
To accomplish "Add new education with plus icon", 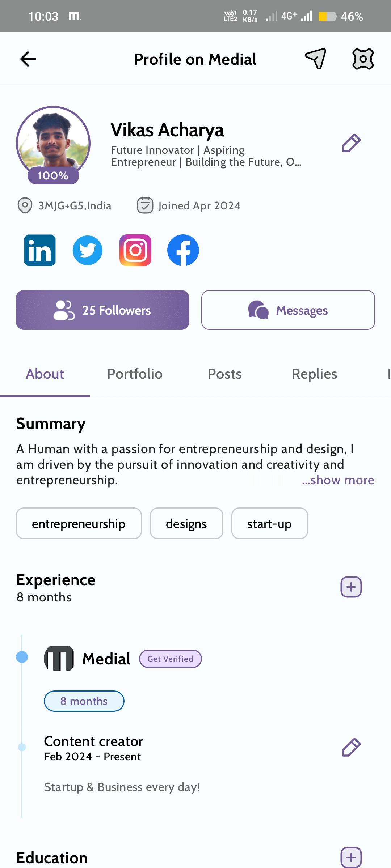I will click(x=351, y=857).
